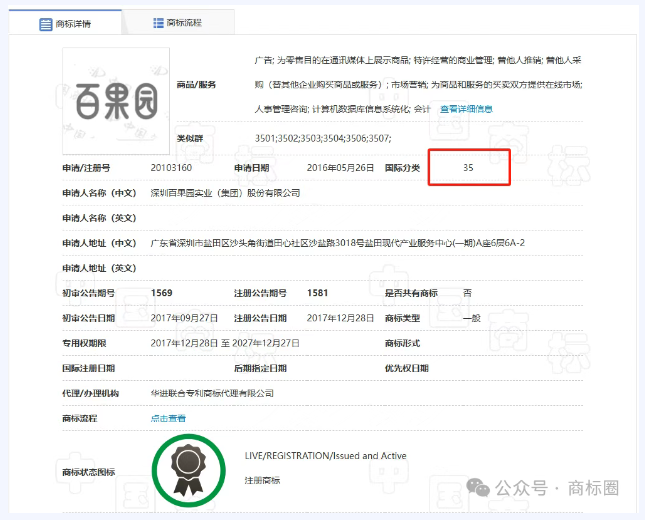
Task: Click applicant name 深圳百果园实业（集团）股份有限公司
Action: pos(225,192)
